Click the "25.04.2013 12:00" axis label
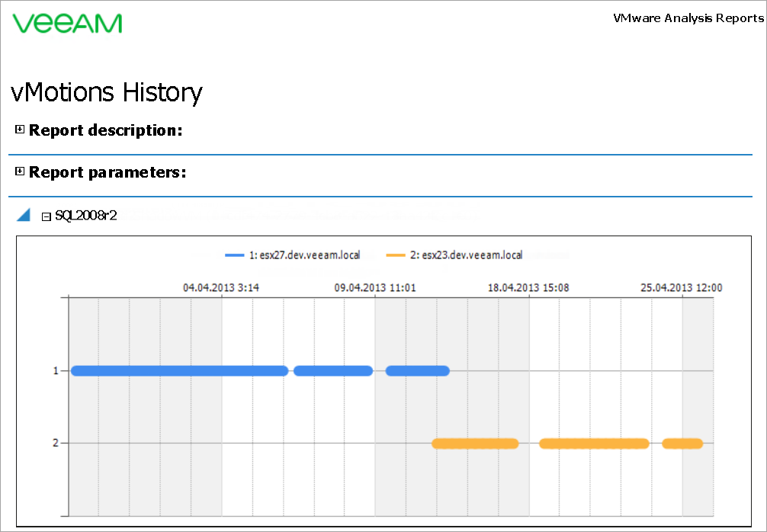The width and height of the screenshot is (767, 532). pos(682,287)
